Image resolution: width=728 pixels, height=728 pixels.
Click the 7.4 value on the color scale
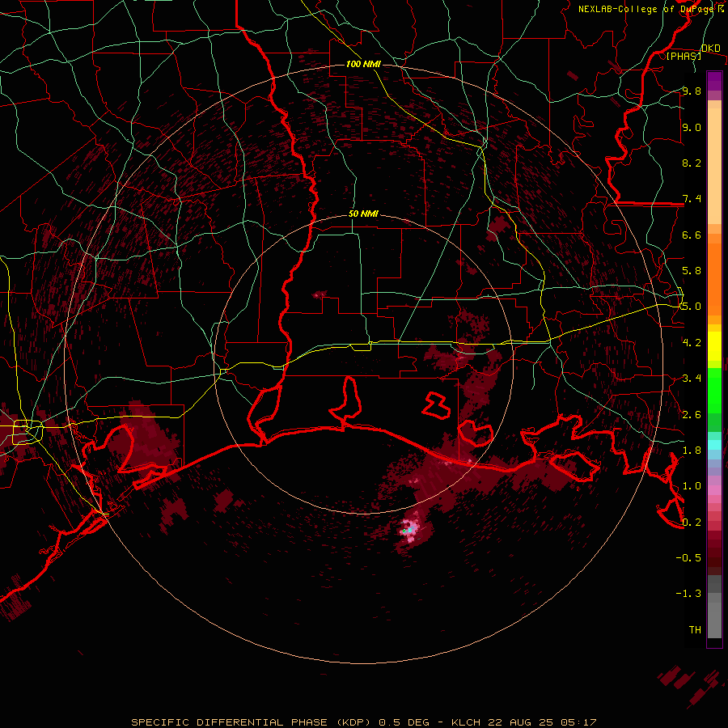pyautogui.click(x=692, y=199)
